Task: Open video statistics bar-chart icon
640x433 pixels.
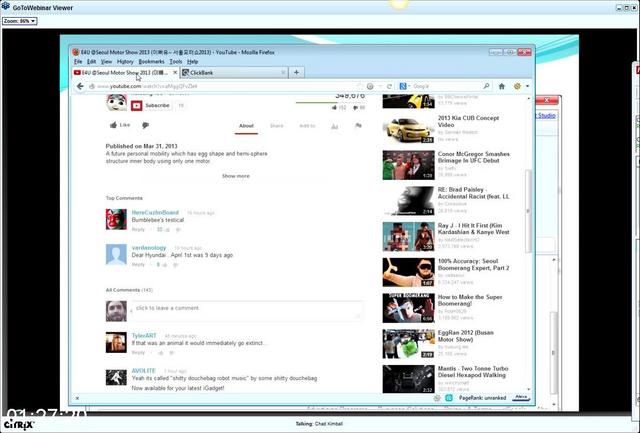Action: pyautogui.click(x=335, y=126)
